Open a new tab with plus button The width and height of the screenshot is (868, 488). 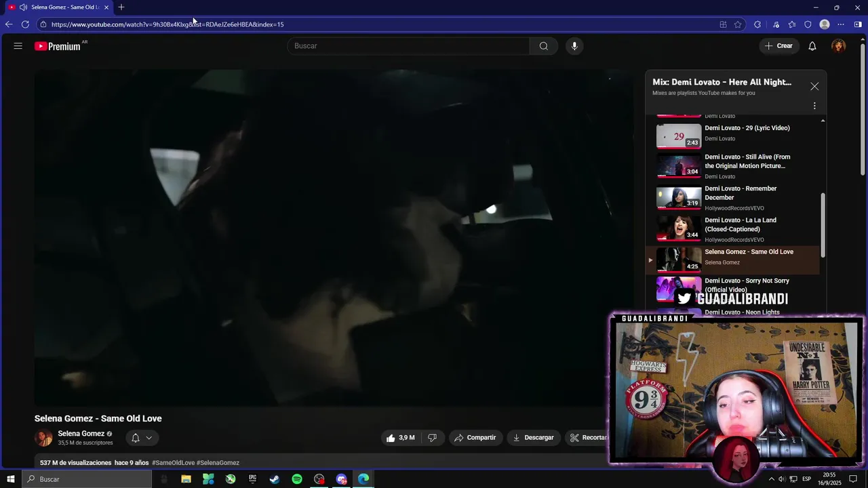coord(121,7)
